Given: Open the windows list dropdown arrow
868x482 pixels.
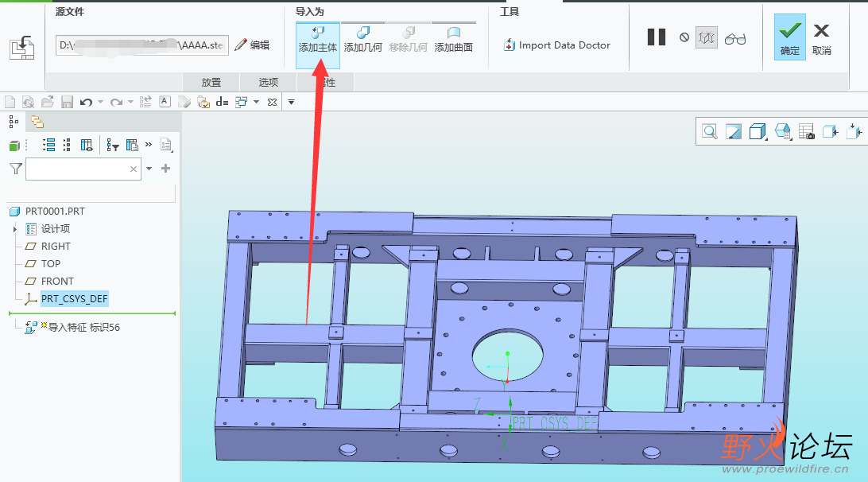Looking at the screenshot, I should [256, 102].
